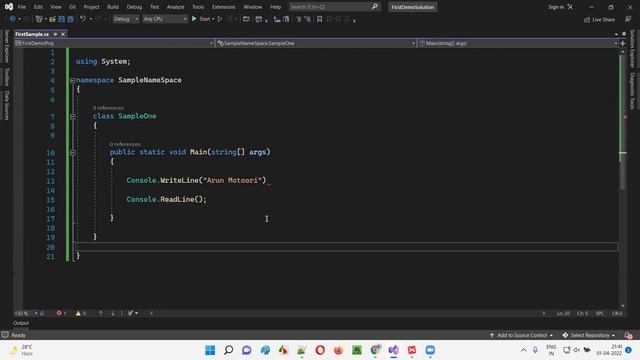Click the split editor plus icon

pos(623,43)
